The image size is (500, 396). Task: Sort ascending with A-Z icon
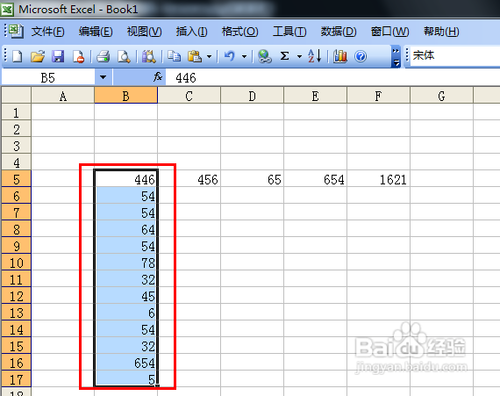(315, 56)
